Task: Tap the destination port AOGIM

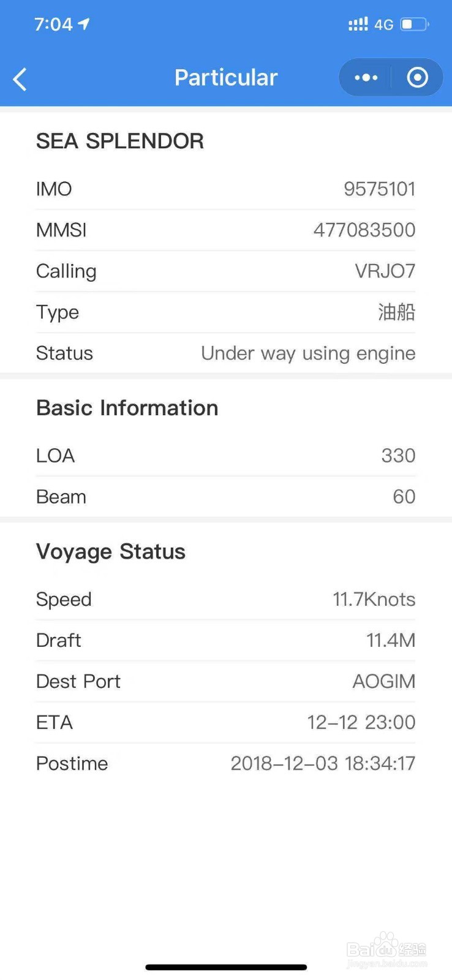Action: tap(383, 681)
